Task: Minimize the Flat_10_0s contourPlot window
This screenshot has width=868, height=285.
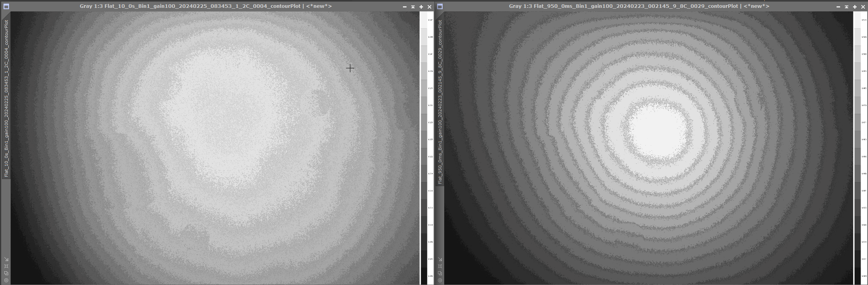Action: pos(405,7)
